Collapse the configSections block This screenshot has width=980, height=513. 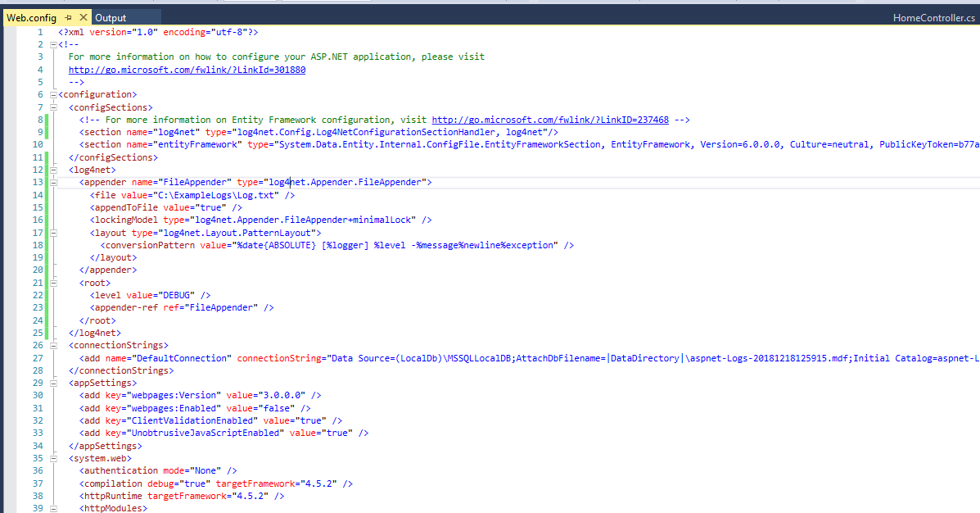pyautogui.click(x=52, y=107)
